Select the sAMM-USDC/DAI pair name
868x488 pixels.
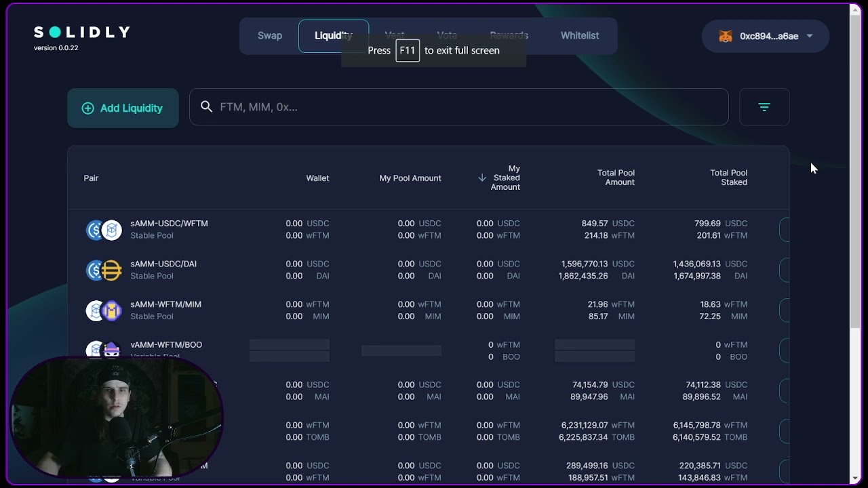point(163,264)
